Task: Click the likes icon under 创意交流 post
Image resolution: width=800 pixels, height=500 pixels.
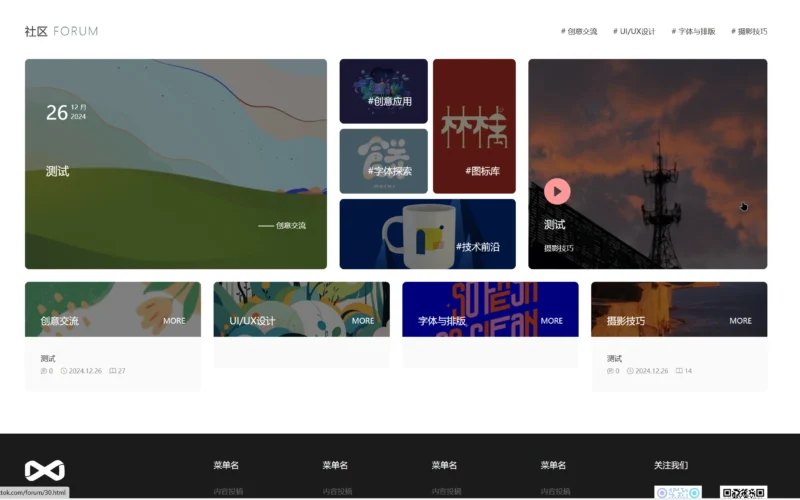Action: 43,371
